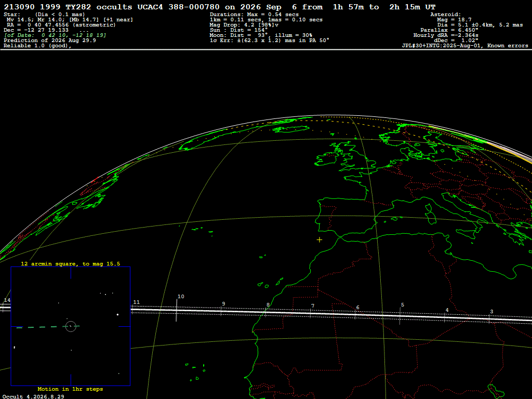Select time marker 9 on the track

point(223,303)
